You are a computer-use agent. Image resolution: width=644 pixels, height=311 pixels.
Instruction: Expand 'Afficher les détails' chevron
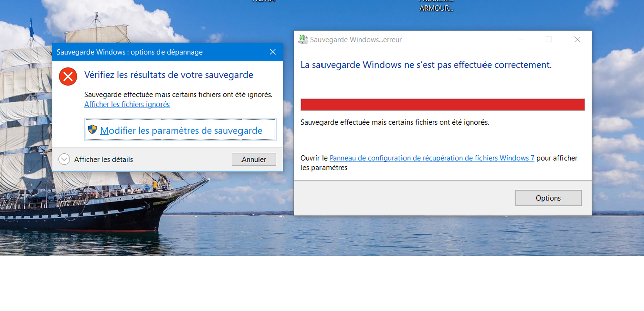64,159
